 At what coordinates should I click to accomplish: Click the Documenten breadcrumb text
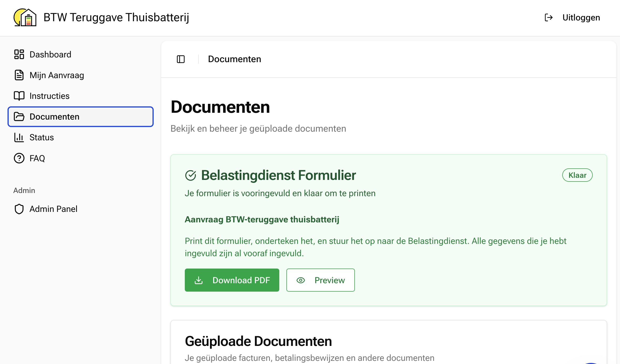[234, 59]
